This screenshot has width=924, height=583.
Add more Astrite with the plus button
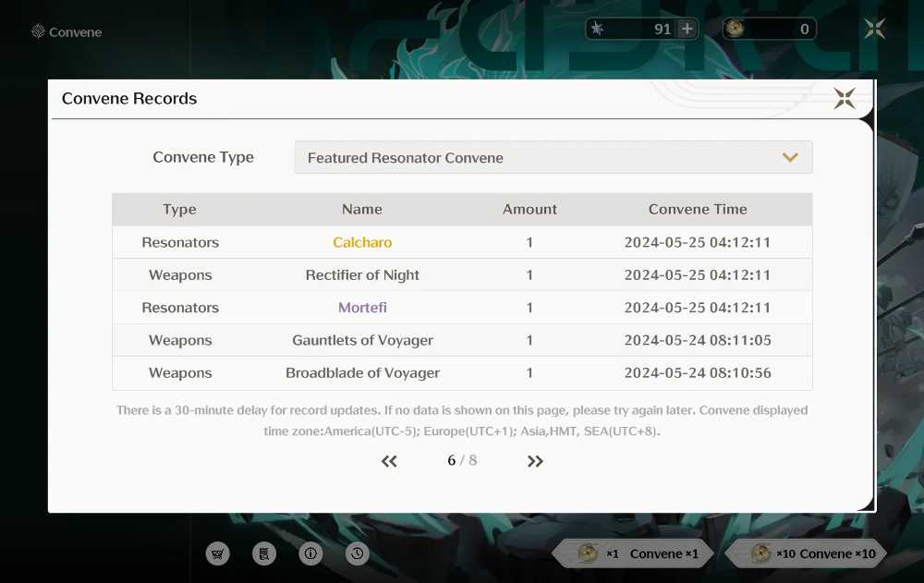coord(687,29)
